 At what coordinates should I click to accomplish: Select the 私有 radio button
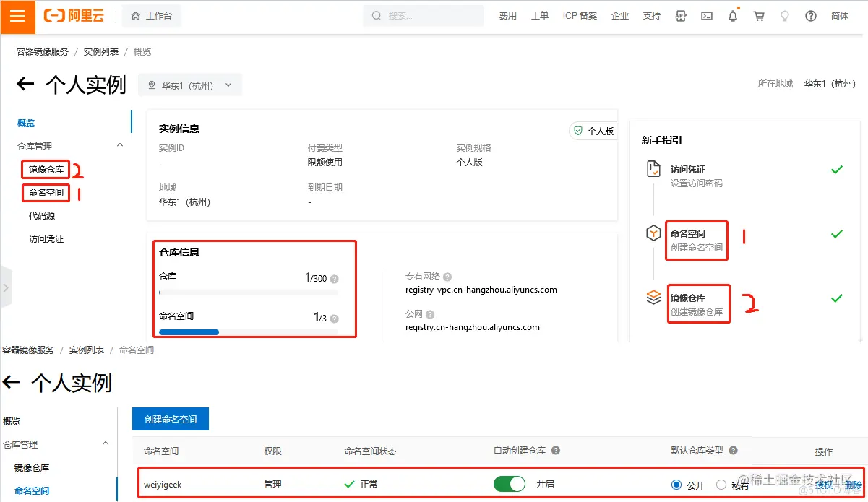(721, 484)
